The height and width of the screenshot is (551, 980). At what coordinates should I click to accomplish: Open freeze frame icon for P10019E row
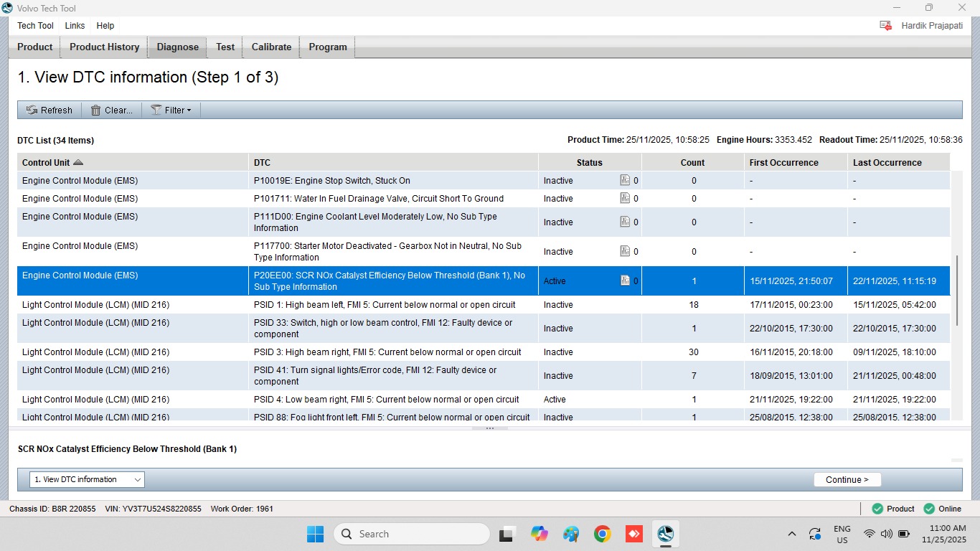(625, 181)
